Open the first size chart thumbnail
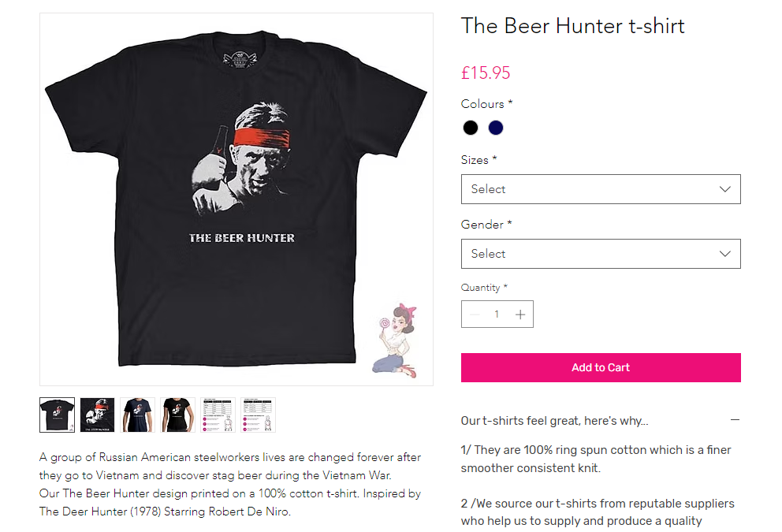This screenshot has width=782, height=532. coord(218,415)
